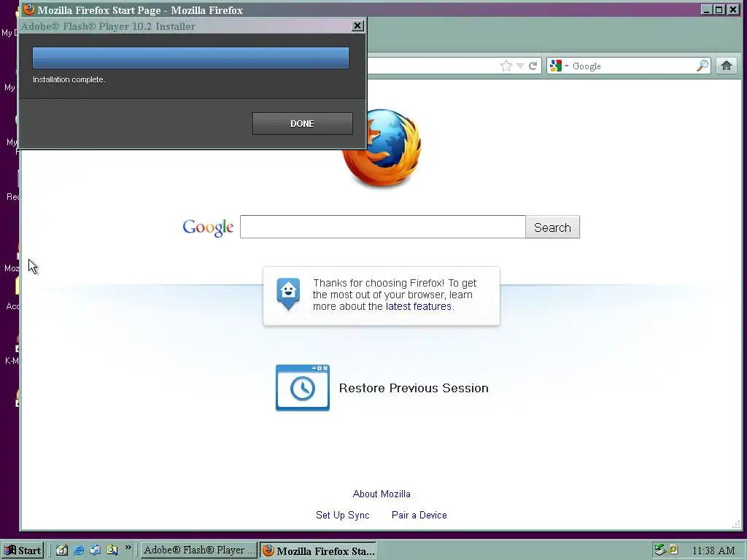747x560 pixels.
Task: Click the Firefox toolbar Google search field
Action: pos(632,66)
